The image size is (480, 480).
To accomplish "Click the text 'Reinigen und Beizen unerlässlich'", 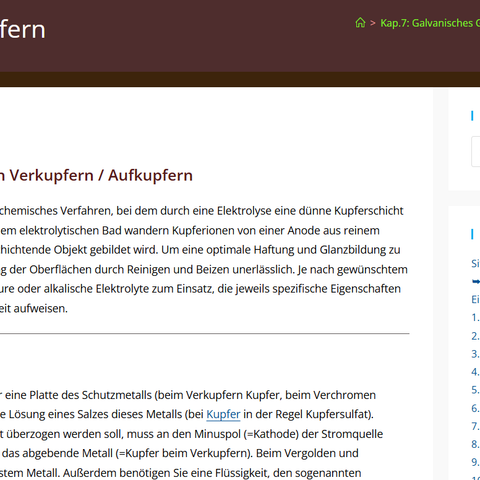I will point(212,269).
